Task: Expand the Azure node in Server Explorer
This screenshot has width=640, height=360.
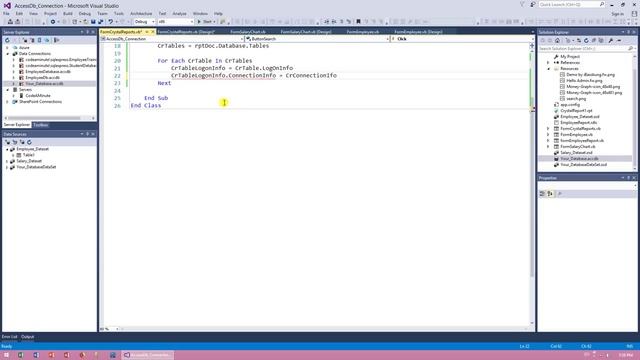Action: tap(7, 48)
